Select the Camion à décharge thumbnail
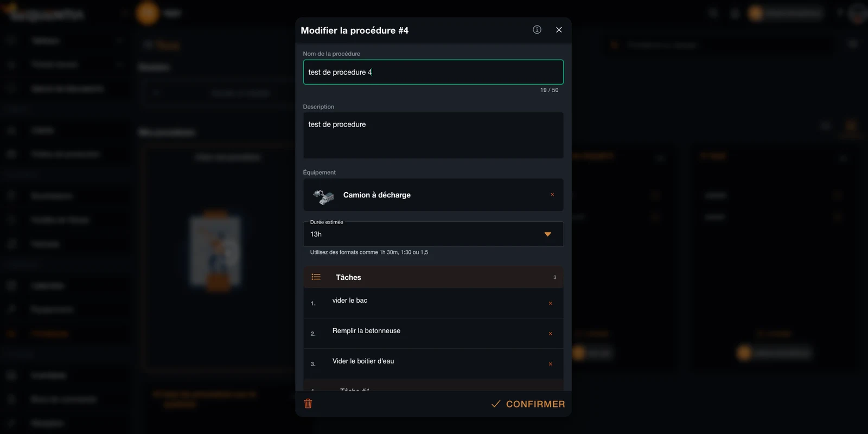This screenshot has width=868, height=434. pos(324,196)
